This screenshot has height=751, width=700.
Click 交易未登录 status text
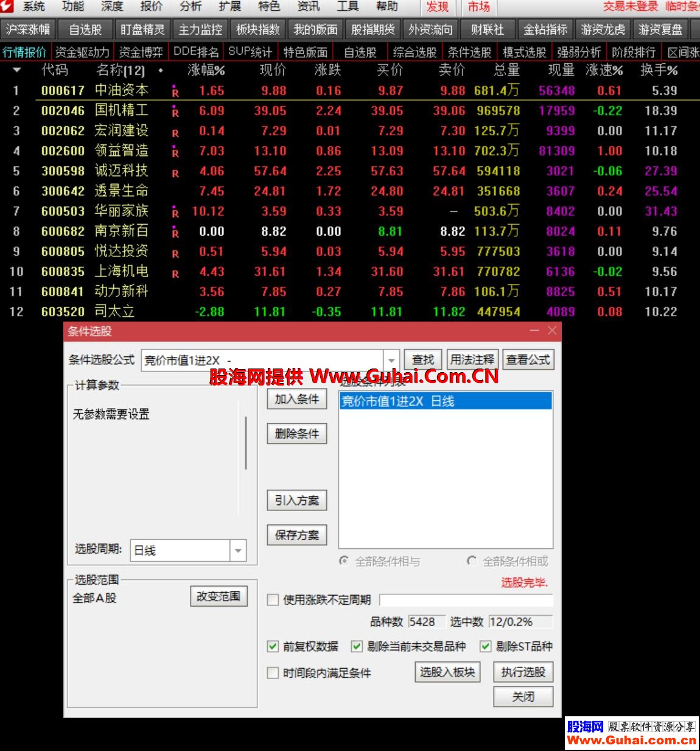point(631,7)
